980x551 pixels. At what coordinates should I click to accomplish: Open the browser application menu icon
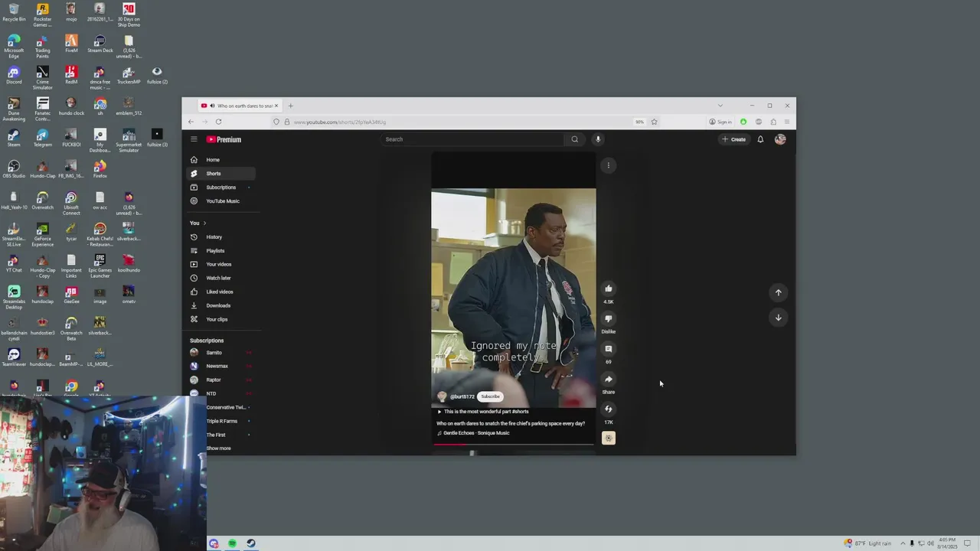point(786,122)
